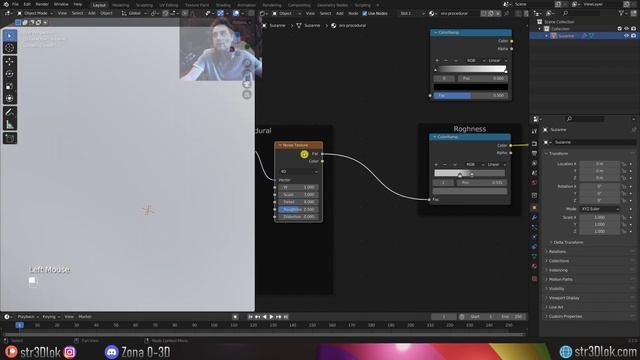Open the Render properties tab
Viewport: 640px width, 360px height.
534,144
